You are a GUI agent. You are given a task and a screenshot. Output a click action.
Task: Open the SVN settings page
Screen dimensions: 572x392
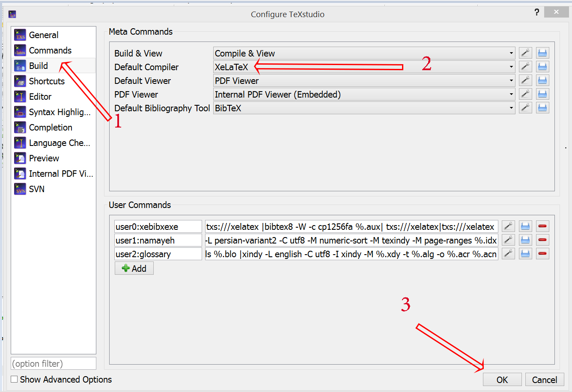coord(54,189)
